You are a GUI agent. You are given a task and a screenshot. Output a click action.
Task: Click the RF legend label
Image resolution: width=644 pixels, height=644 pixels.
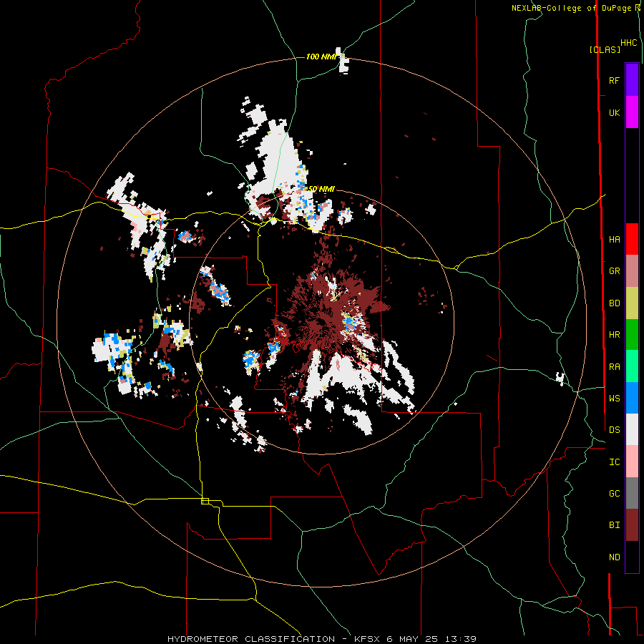coord(614,80)
